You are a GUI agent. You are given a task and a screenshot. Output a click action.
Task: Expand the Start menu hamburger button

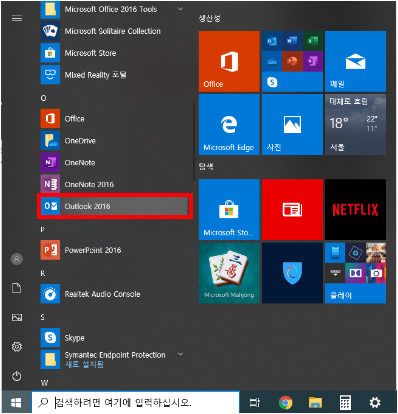point(17,18)
